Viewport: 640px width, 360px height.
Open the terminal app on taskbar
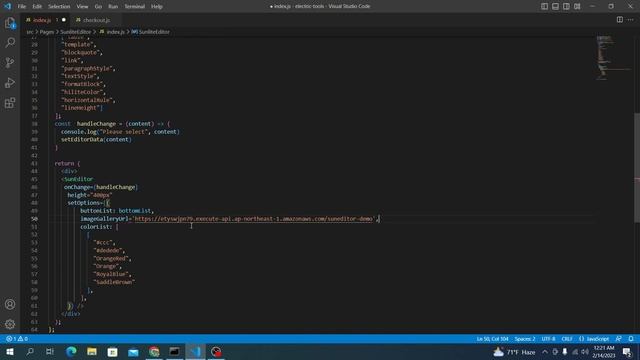(x=175, y=352)
